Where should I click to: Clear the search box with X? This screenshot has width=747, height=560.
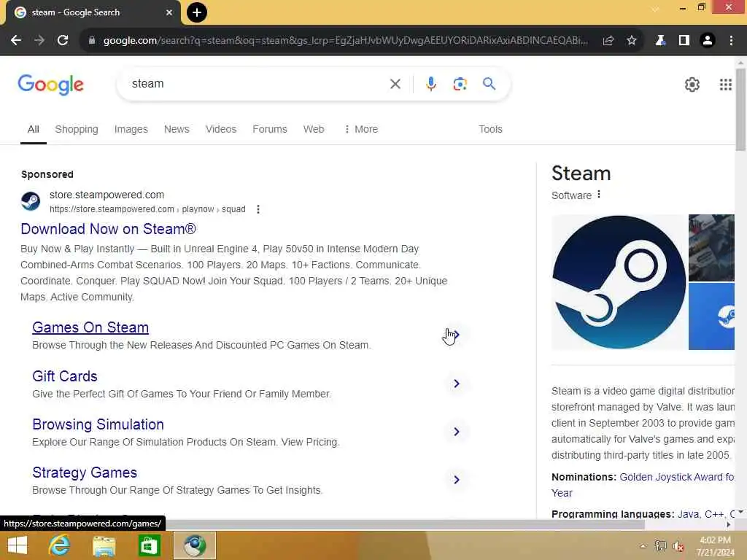(395, 84)
